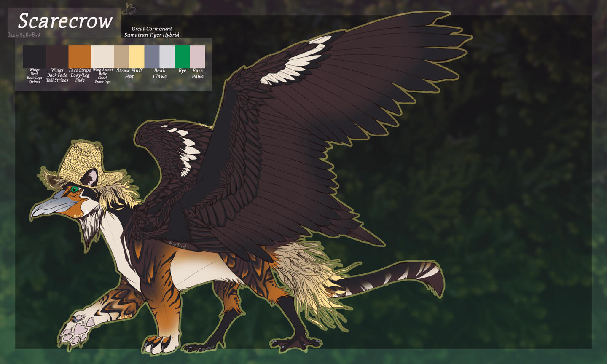Click the creature's green eye
Viewport: 607px width, 364px height.
pyautogui.click(x=75, y=189)
